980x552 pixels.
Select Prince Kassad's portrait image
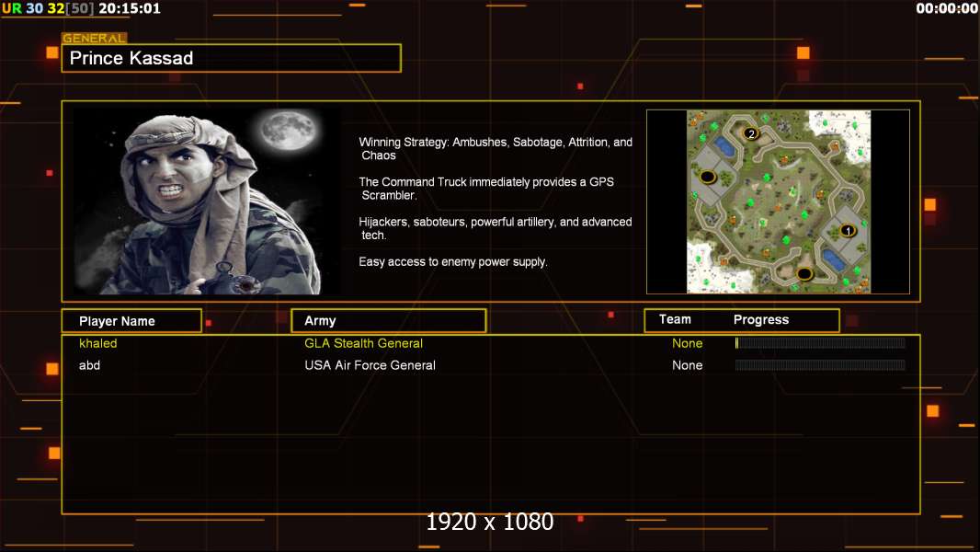coord(207,201)
